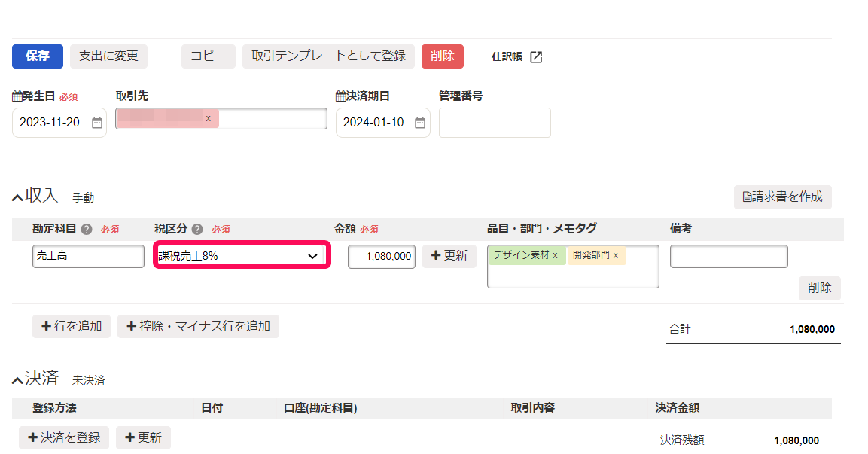Click the help icon beside 税区分
Screen dimensions: 868x454
point(197,229)
